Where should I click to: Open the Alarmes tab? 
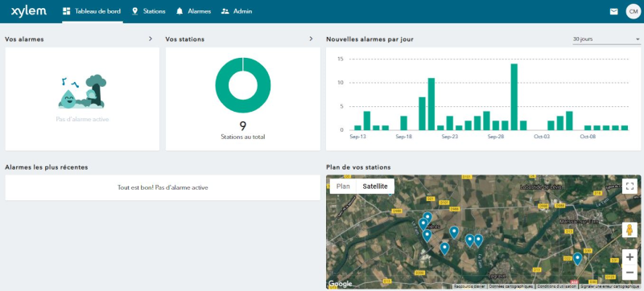pyautogui.click(x=193, y=11)
